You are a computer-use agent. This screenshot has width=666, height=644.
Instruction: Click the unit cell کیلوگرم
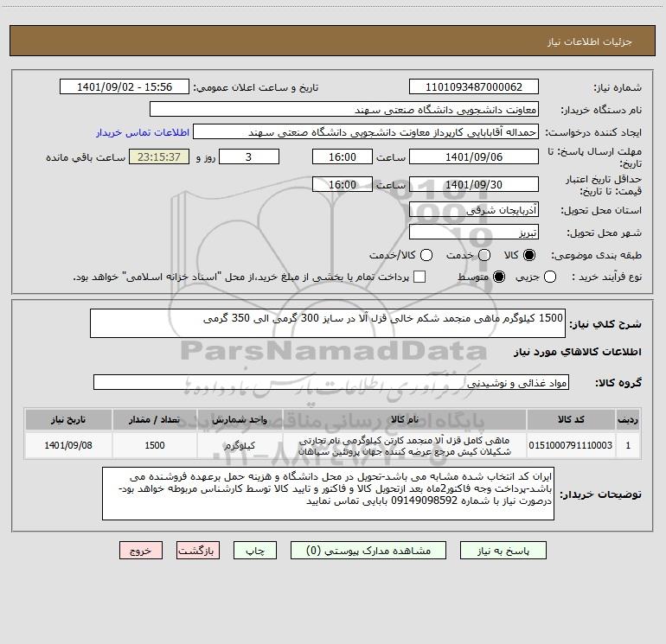click(x=240, y=445)
